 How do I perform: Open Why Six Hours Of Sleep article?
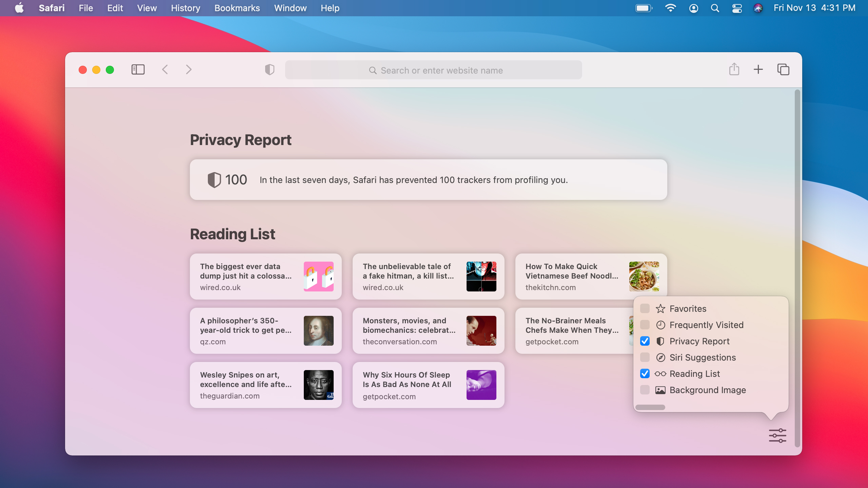428,385
